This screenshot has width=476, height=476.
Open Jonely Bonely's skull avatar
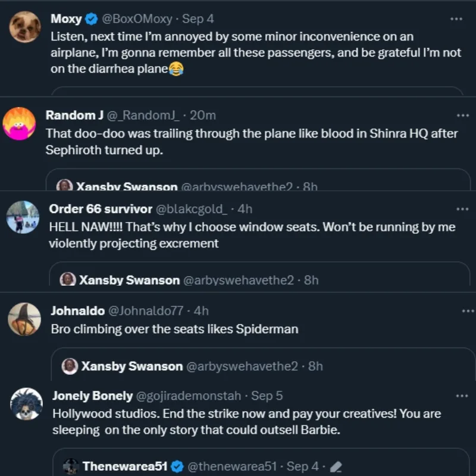[26, 404]
